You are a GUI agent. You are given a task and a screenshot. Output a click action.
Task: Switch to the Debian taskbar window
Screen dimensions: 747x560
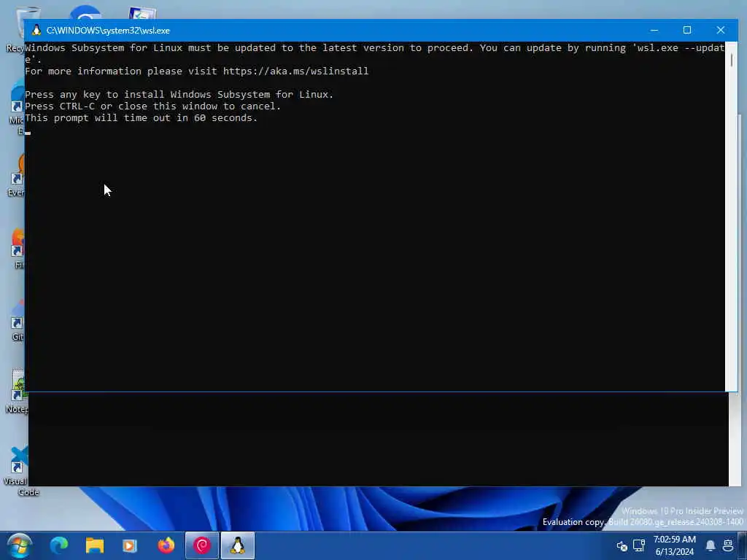(x=201, y=545)
